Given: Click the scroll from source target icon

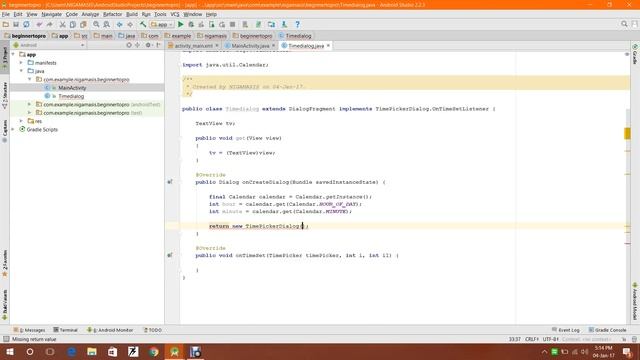Looking at the screenshot, I should (x=129, y=45).
